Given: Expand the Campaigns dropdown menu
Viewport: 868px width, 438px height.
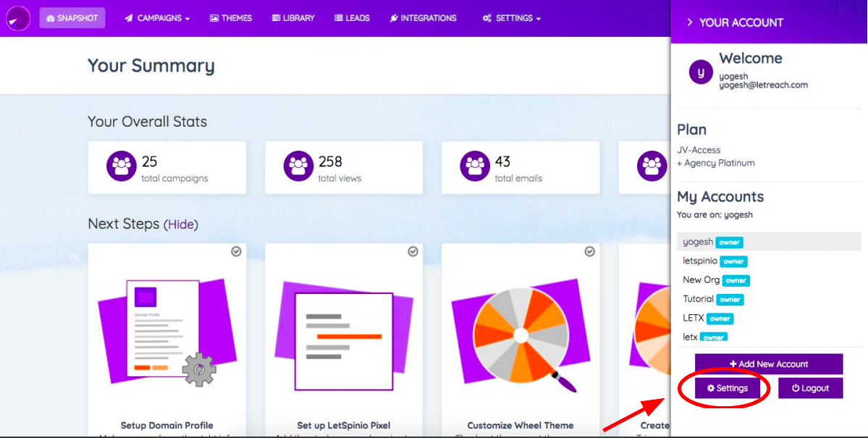Looking at the screenshot, I should coord(157,18).
